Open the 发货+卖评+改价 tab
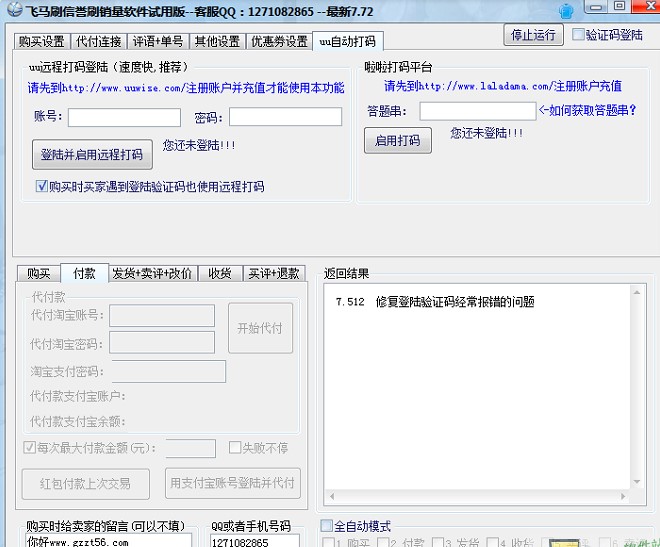 click(152, 274)
